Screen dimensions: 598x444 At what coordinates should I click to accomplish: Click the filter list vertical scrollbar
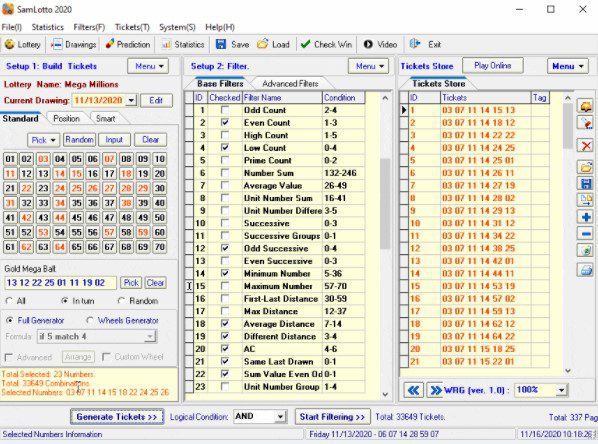pyautogui.click(x=385, y=203)
